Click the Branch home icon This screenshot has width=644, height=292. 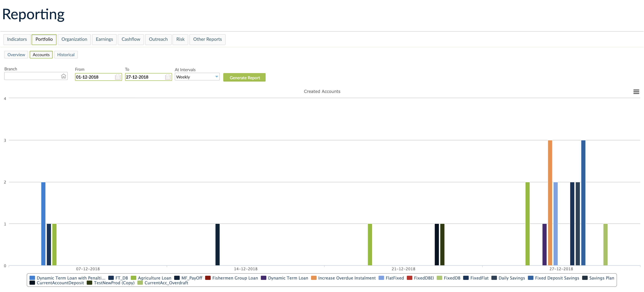[x=64, y=76]
